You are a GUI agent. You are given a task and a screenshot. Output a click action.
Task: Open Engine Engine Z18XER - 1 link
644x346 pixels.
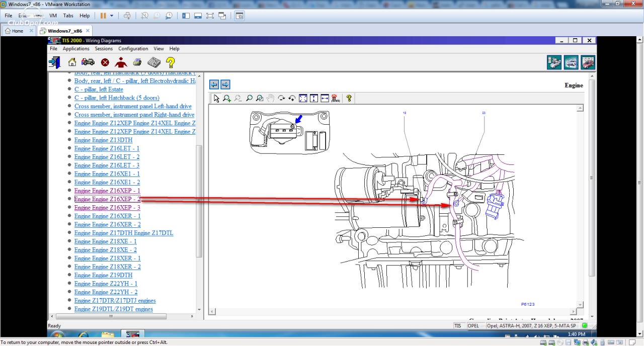[x=108, y=258]
